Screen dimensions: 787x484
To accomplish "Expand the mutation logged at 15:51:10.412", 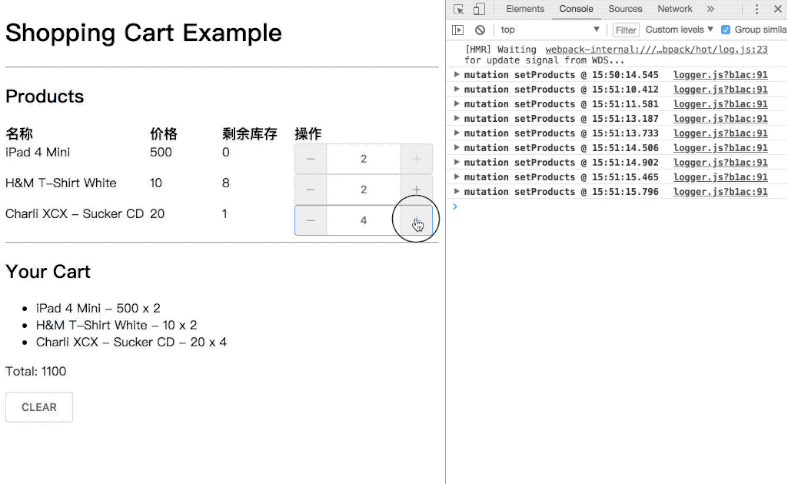I will click(x=456, y=89).
